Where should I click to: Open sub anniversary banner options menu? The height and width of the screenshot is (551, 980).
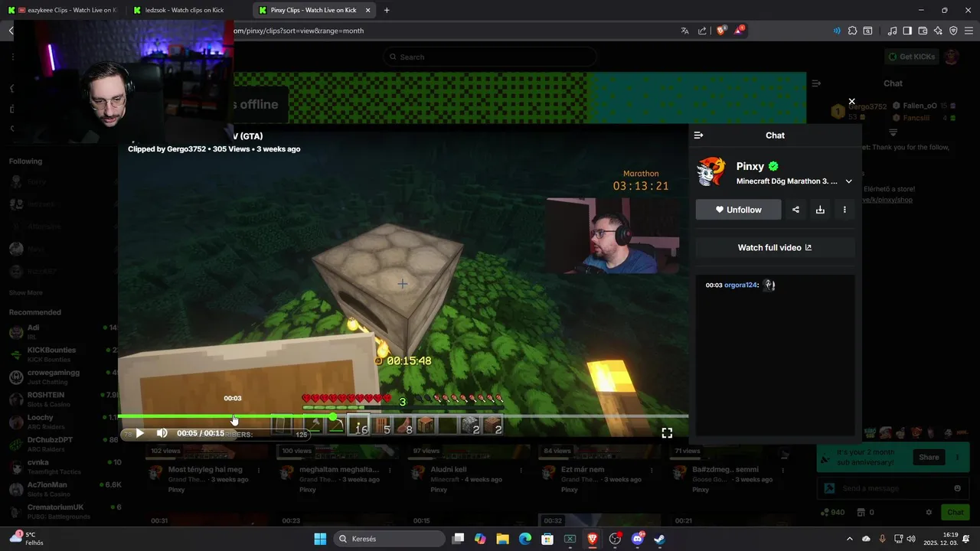tap(957, 457)
